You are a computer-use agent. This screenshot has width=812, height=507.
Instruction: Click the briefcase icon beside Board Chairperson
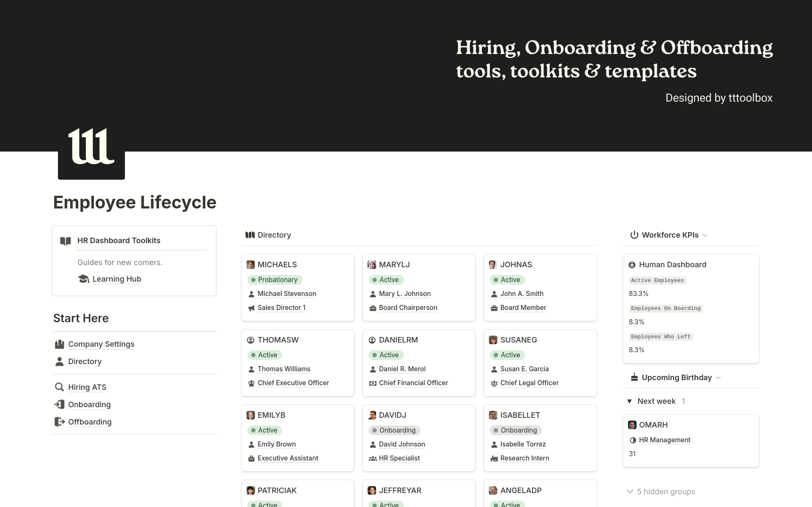[373, 308]
